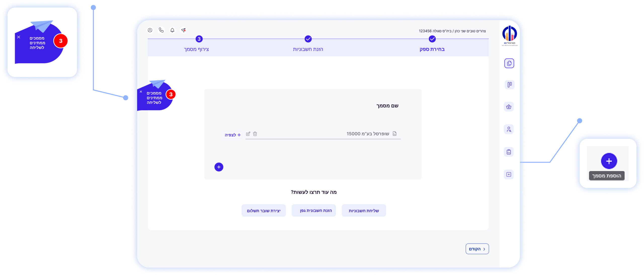Viewport: 644px width, 275px height.
Task: Click the round plus add document button
Action: 219,167
